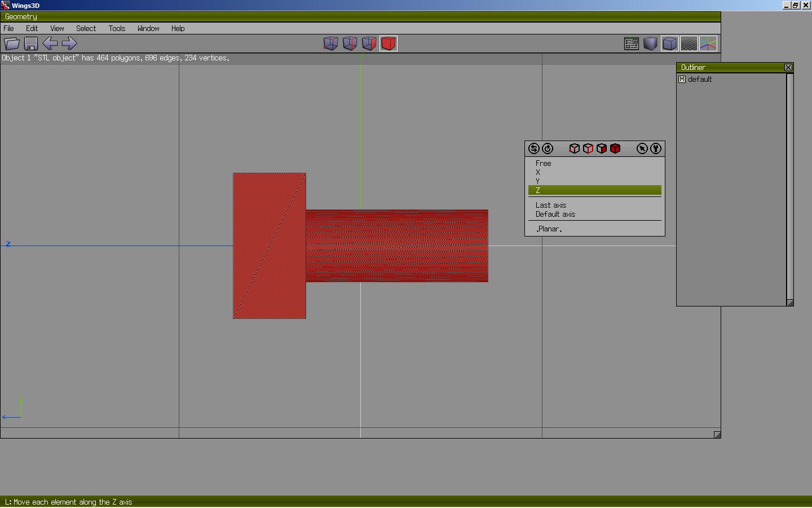812x508 pixels.
Task: Close the Outliner panel
Action: (788, 68)
